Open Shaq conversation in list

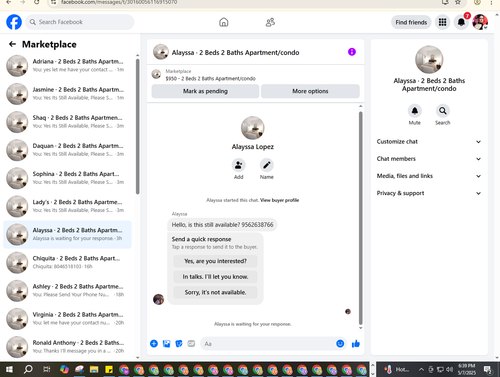pyautogui.click(x=67, y=122)
